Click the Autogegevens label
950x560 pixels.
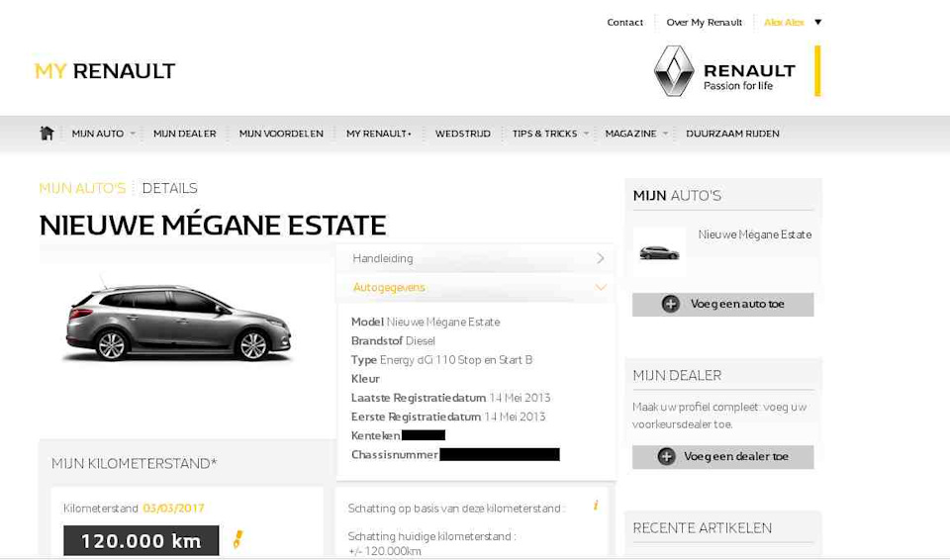[x=388, y=287]
